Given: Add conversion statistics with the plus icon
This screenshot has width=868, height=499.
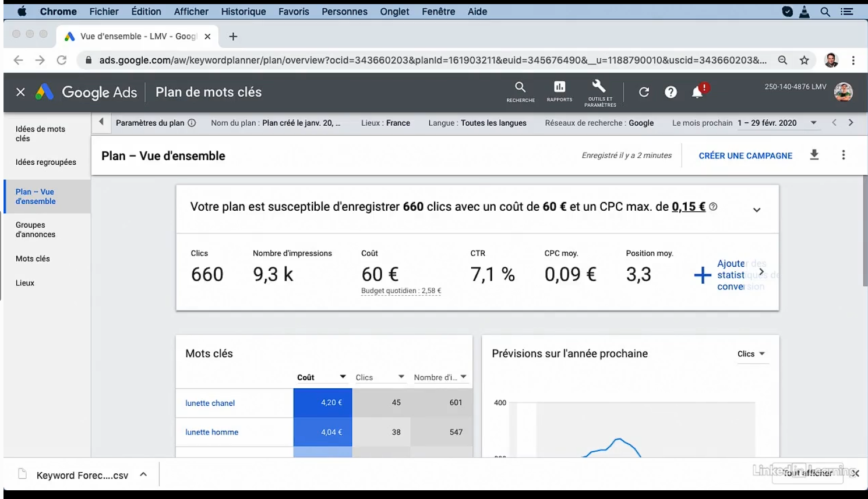Looking at the screenshot, I should (x=703, y=275).
